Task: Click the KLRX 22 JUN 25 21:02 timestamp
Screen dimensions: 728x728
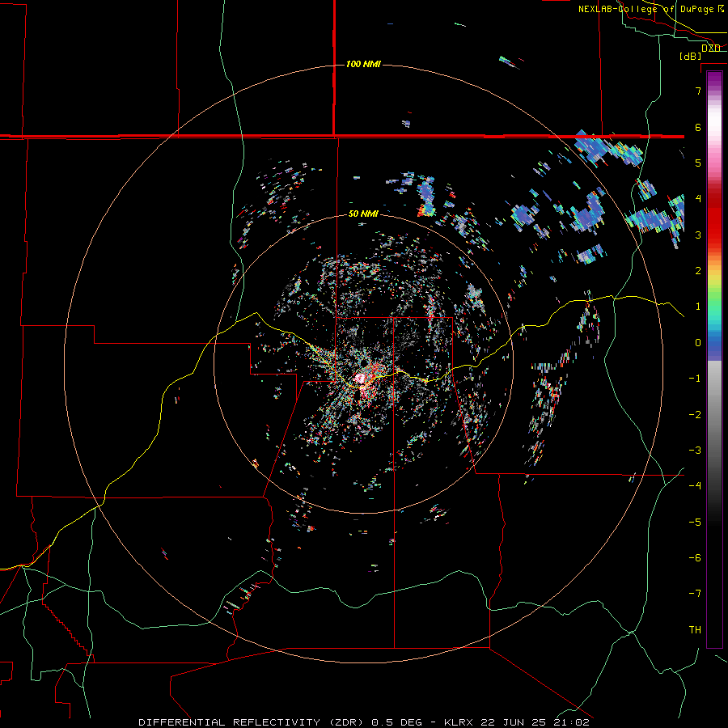Action: [x=516, y=722]
